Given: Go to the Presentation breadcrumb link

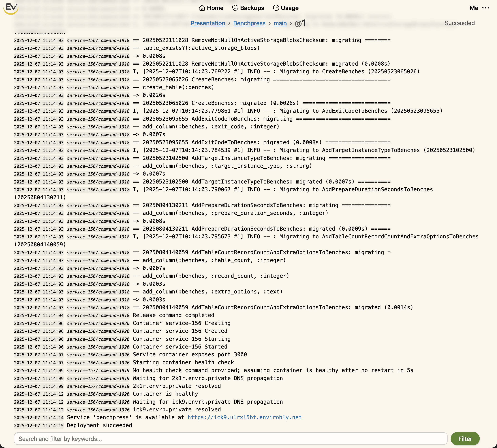Looking at the screenshot, I should point(208,23).
